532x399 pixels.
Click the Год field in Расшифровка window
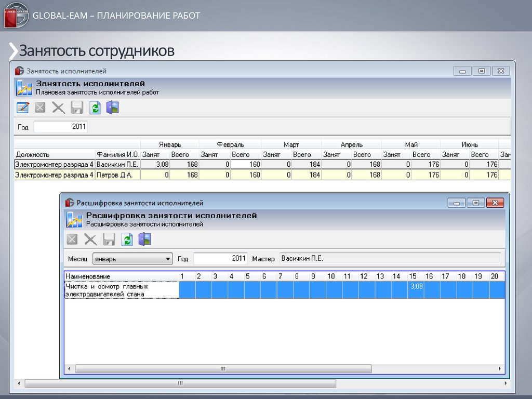point(220,259)
